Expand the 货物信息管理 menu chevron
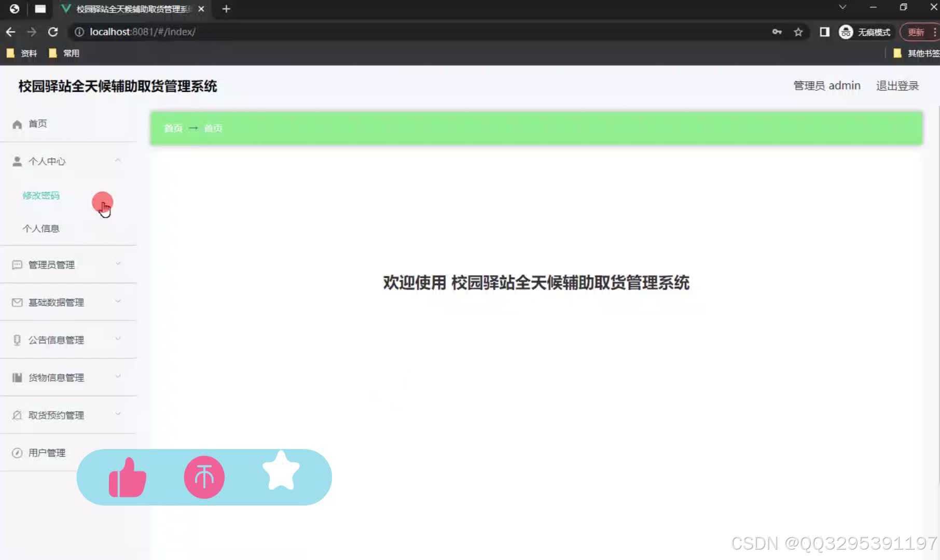This screenshot has height=560, width=940. tap(118, 376)
